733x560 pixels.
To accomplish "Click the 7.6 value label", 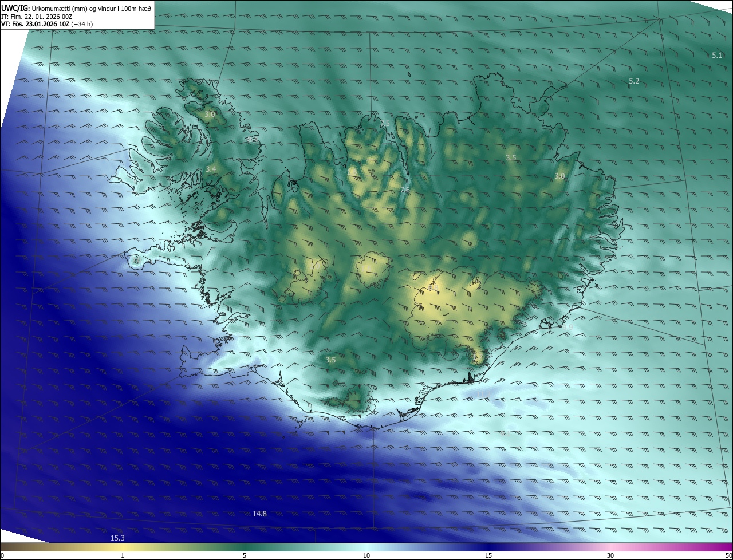I will tap(404, 190).
